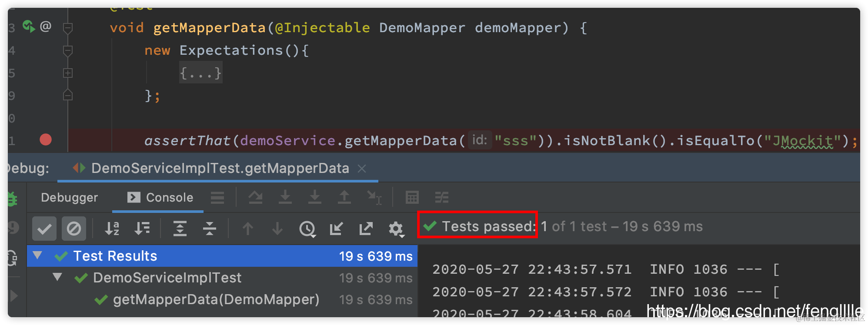Image resolution: width=868 pixels, height=325 pixels.
Task: Click the Threads layout icon beside Console tab
Action: coord(217,198)
